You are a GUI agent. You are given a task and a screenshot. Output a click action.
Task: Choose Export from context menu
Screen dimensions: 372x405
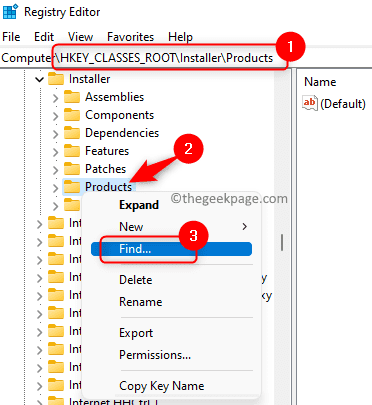pyautogui.click(x=136, y=333)
